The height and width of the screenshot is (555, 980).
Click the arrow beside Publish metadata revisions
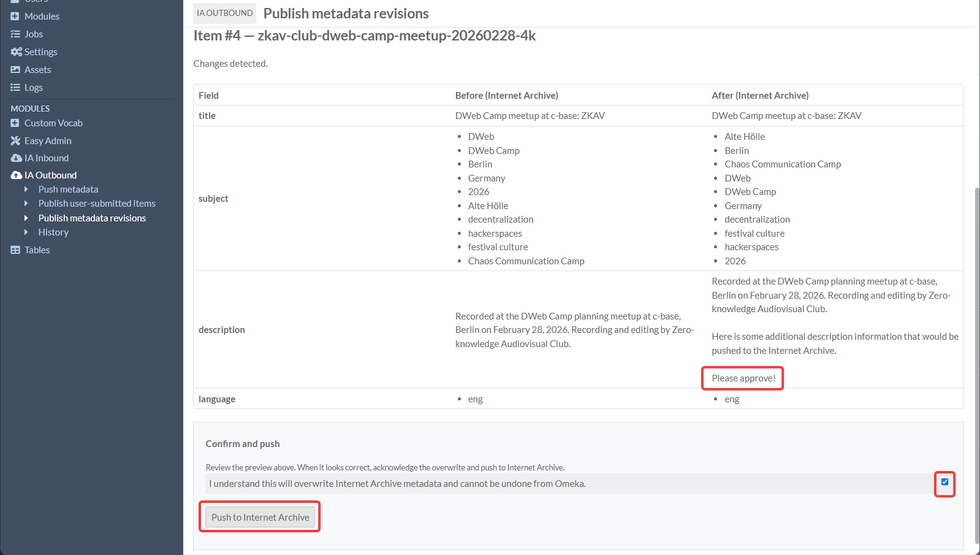tap(26, 218)
